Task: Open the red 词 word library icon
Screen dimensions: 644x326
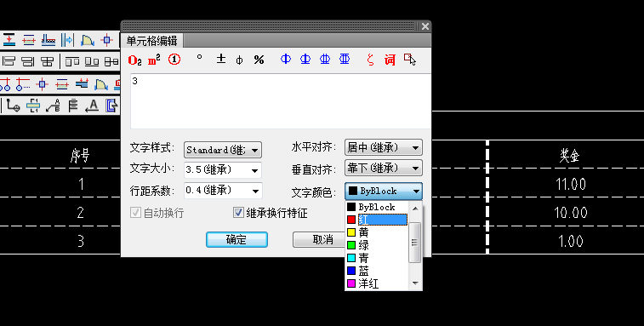Action: (390, 60)
